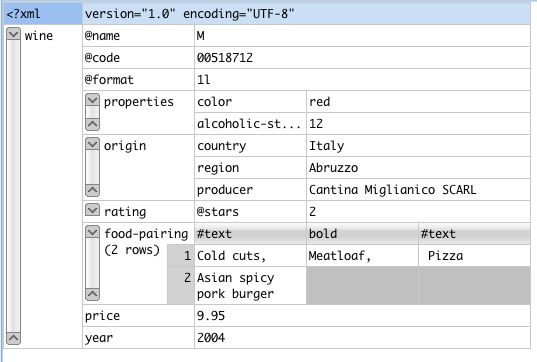Image resolution: width=537 pixels, height=362 pixels.
Task: Select the food-pairing (2 rows) label
Action: (146, 241)
